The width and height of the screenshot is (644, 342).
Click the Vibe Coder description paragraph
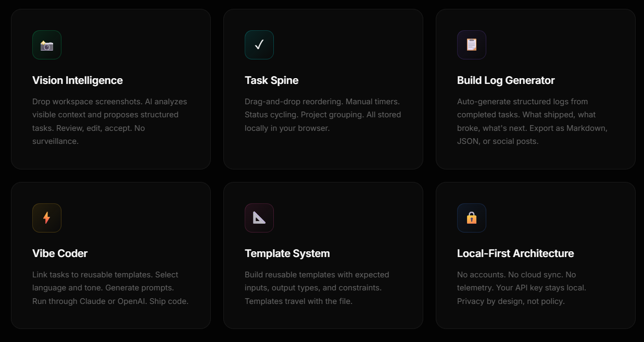pyautogui.click(x=110, y=288)
